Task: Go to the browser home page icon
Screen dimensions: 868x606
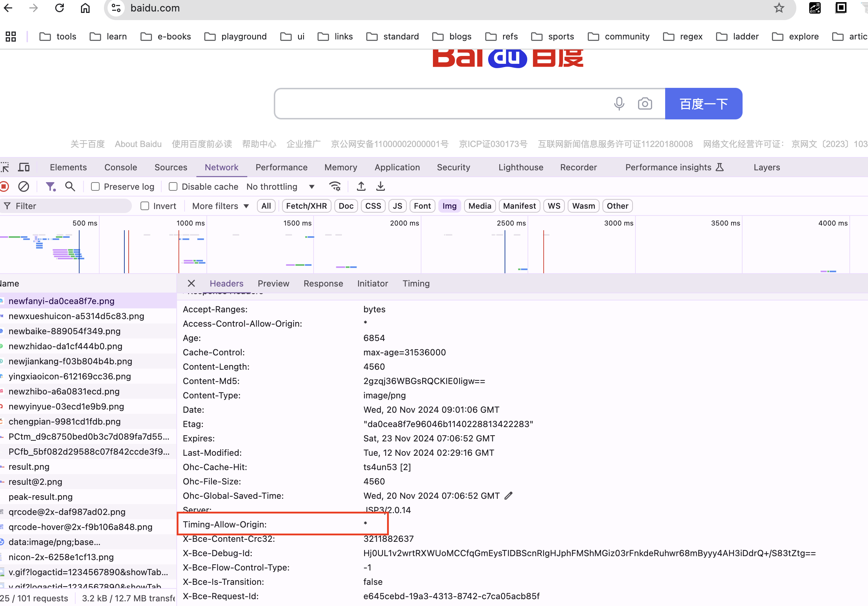Action: (85, 8)
